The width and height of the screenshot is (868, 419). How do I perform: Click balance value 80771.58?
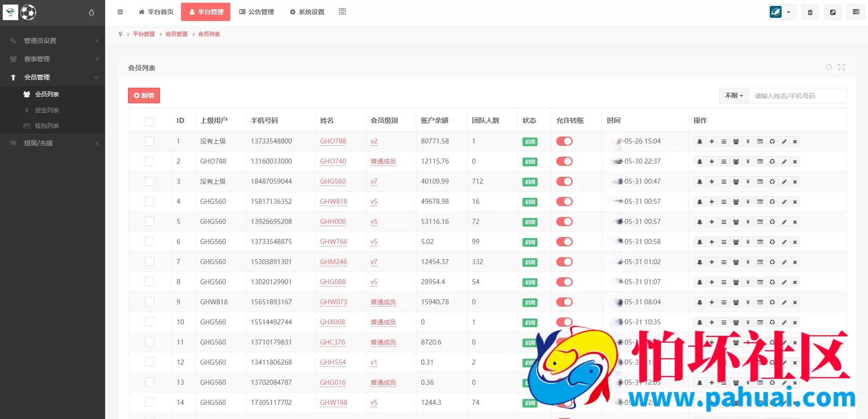coord(435,141)
